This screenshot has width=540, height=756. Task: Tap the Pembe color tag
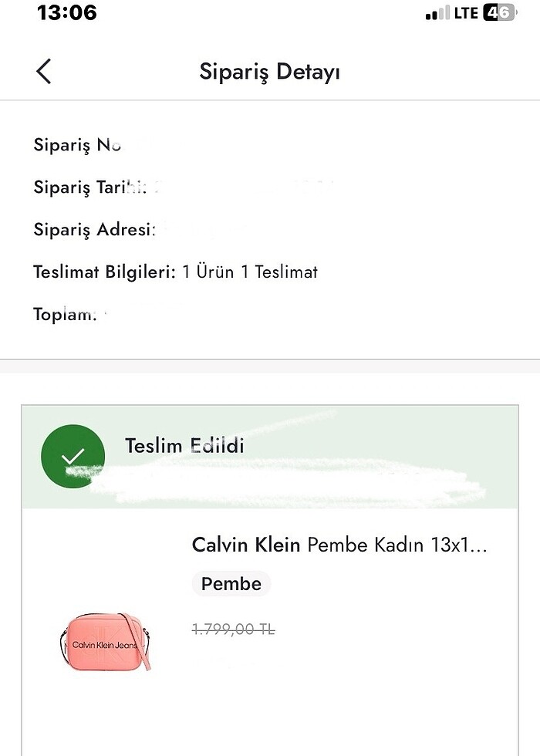click(231, 584)
